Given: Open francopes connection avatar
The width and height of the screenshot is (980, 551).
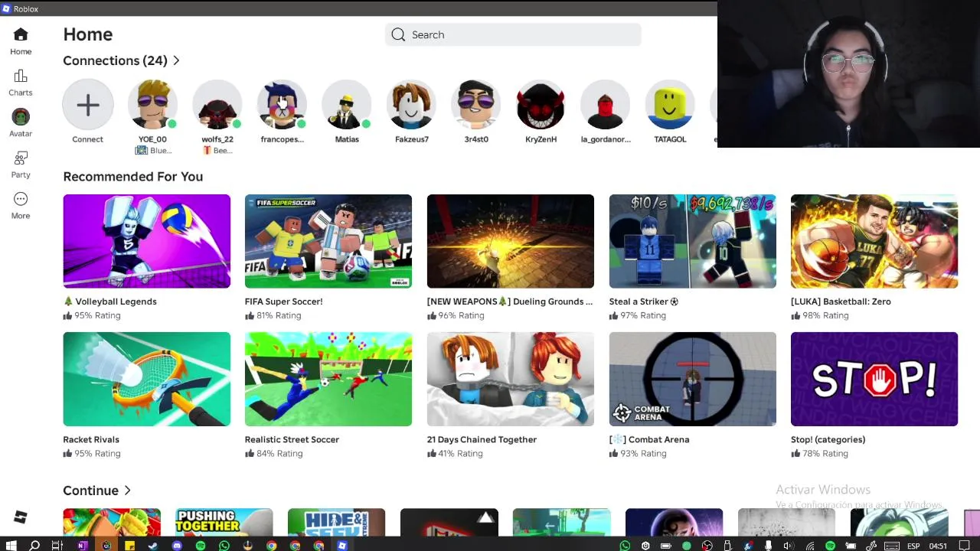Looking at the screenshot, I should coord(282,105).
